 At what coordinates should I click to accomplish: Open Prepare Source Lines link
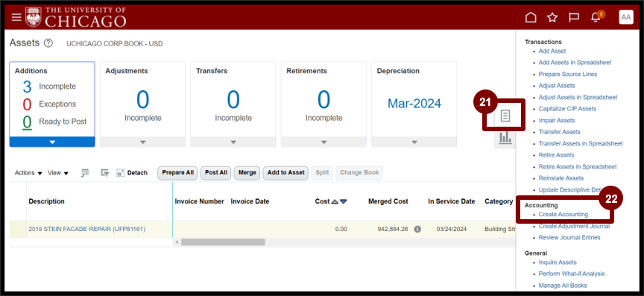click(568, 74)
